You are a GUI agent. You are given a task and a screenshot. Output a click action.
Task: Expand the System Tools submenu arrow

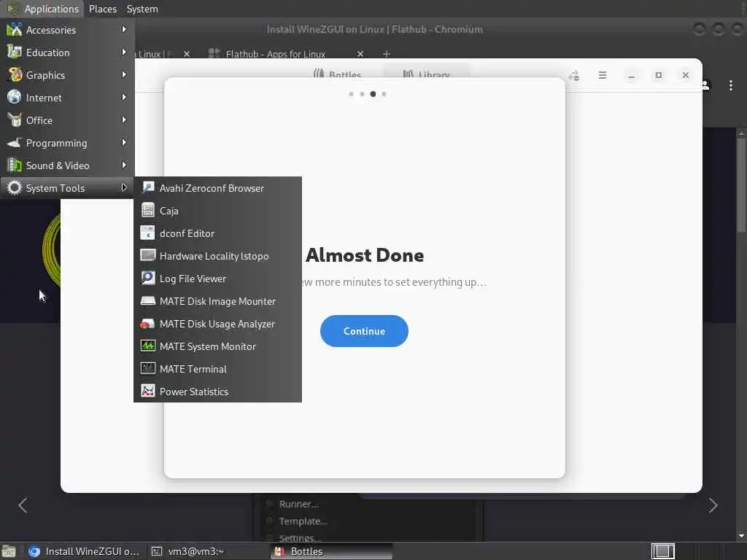tap(124, 187)
